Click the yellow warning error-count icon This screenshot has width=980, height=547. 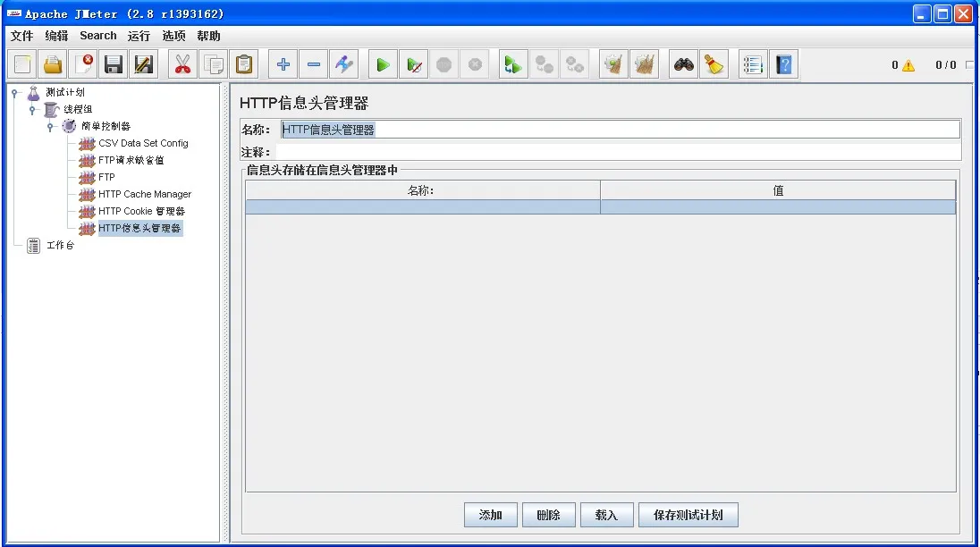coord(908,65)
